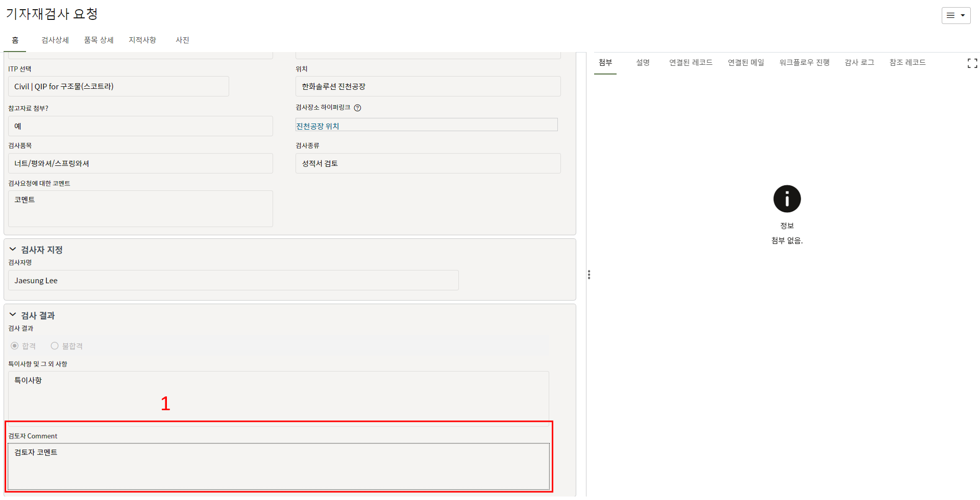Click the fullscreen expand icon
The height and width of the screenshot is (500, 980).
point(972,63)
